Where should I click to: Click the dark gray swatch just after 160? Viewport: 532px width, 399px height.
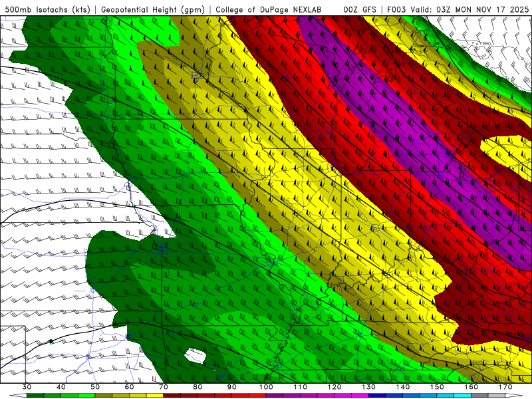(x=479, y=396)
